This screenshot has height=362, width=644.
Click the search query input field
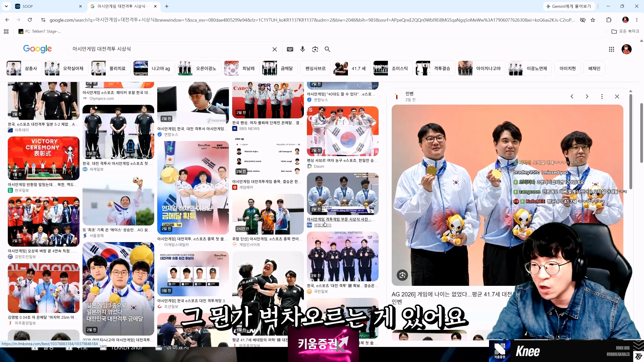tap(171, 49)
